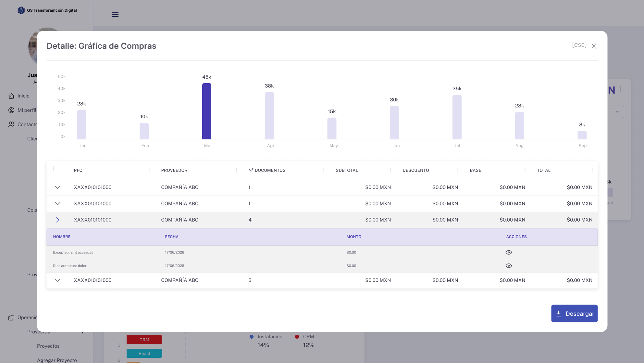View document Duis aute irure dolor eye icon

pos(509,266)
